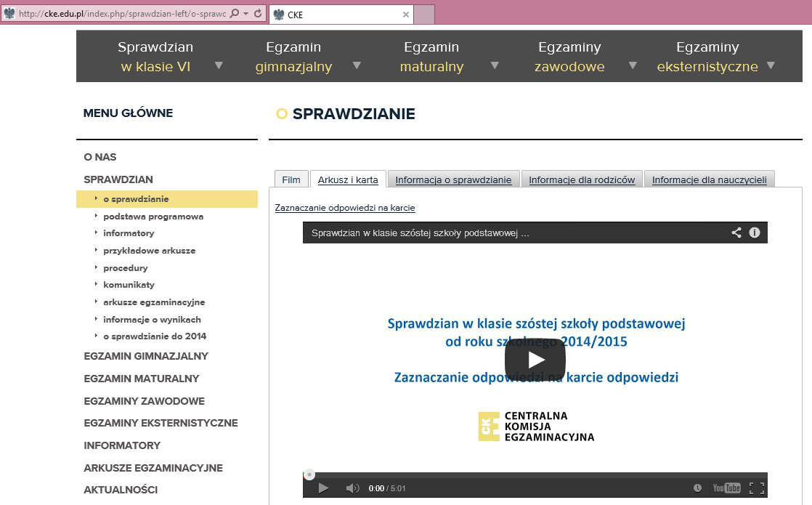
Task: Click the search magnifier icon in address bar
Action: [235, 14]
